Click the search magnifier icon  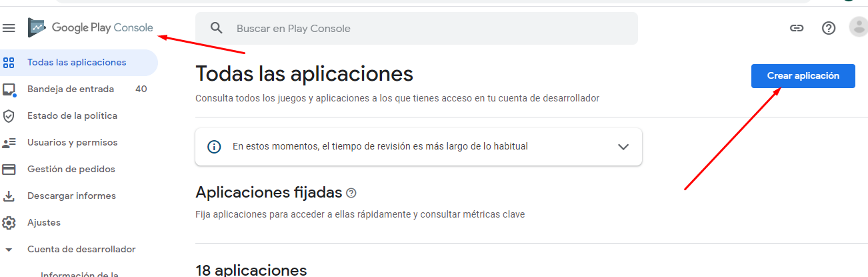216,28
